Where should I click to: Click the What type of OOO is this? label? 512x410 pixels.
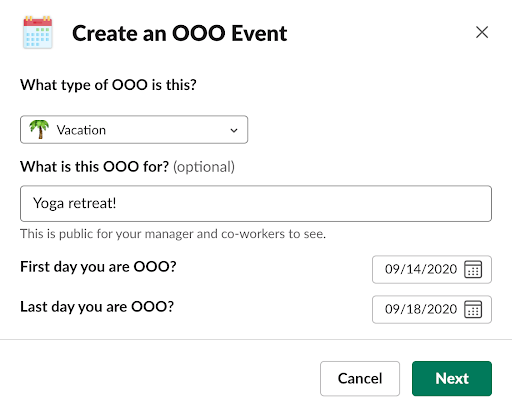point(108,85)
